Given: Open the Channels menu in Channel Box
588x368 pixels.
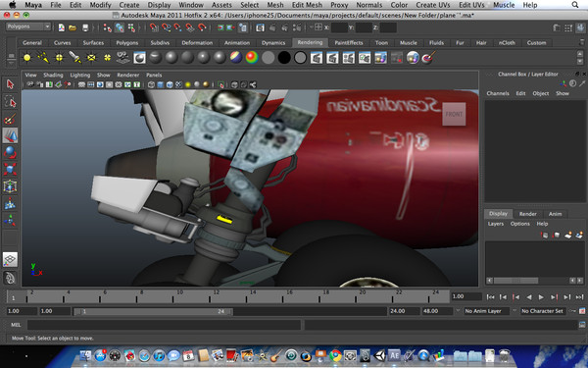Looking at the screenshot, I should tap(498, 93).
